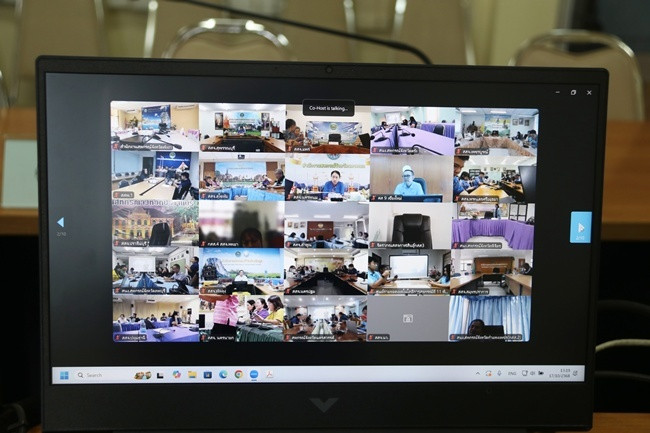Select the top-left participant video tile
The image size is (650, 433).
coord(154,127)
